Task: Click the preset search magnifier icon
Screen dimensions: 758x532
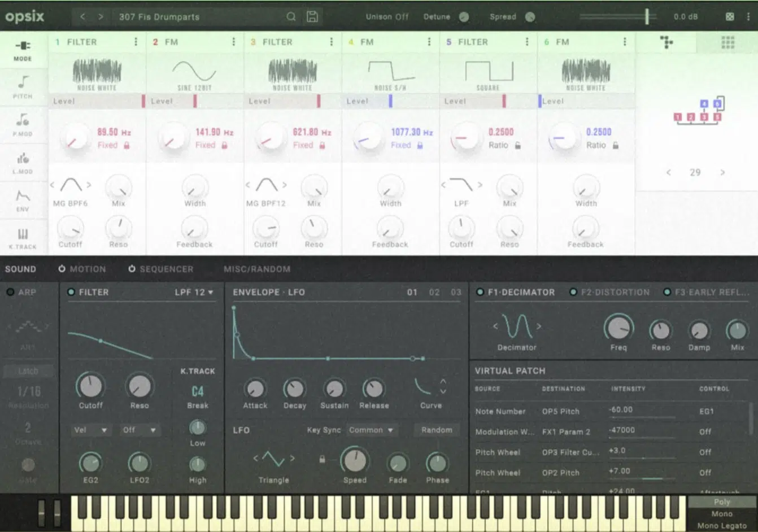Action: tap(291, 17)
